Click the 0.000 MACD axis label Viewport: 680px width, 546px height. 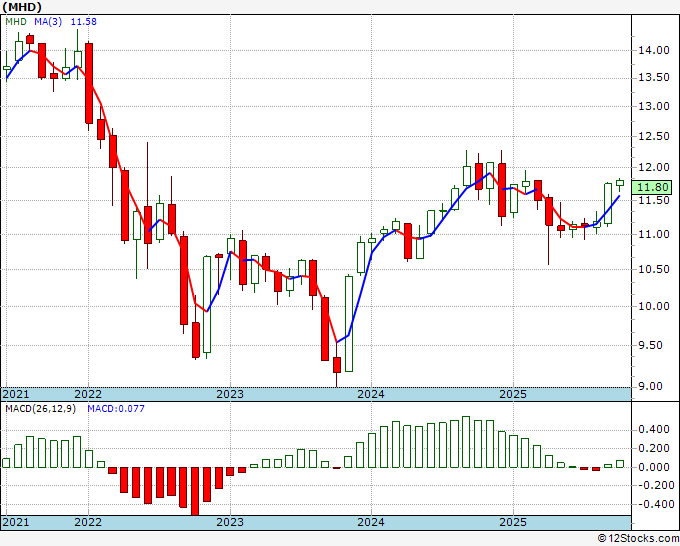pos(654,467)
